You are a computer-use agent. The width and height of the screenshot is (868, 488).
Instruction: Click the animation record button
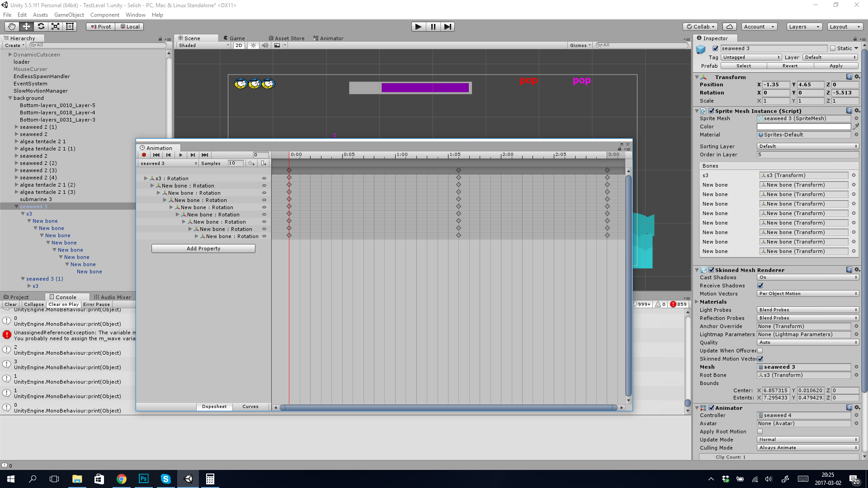click(x=144, y=155)
